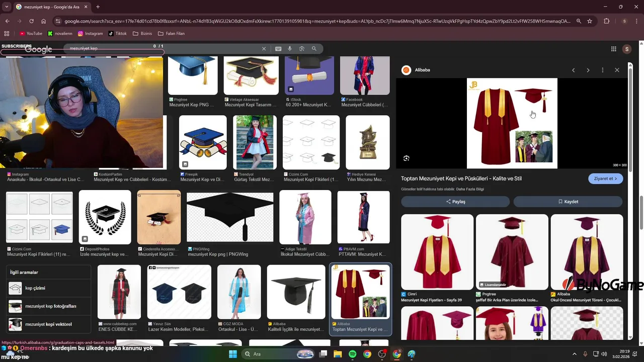
Task: Select related search mezuniyet kep fotoğrafları
Action: click(49, 306)
